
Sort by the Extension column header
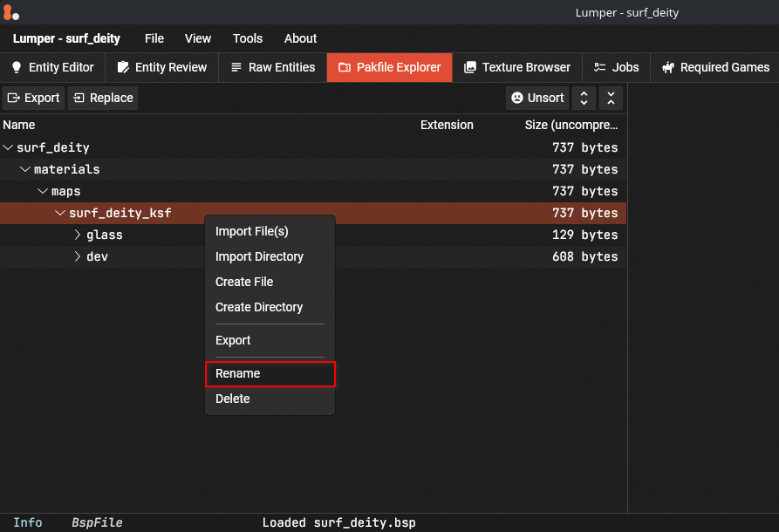coord(447,125)
